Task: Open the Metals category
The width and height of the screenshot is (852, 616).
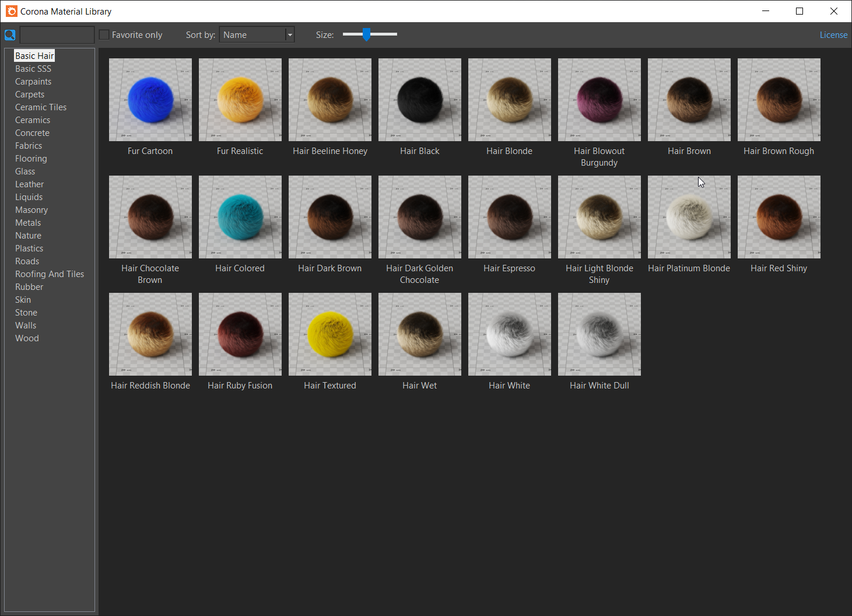Action: (28, 223)
